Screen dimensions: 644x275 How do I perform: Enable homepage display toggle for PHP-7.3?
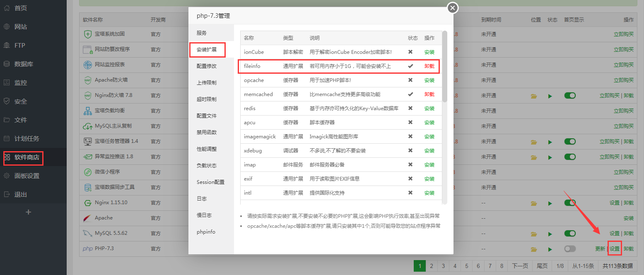(x=570, y=249)
